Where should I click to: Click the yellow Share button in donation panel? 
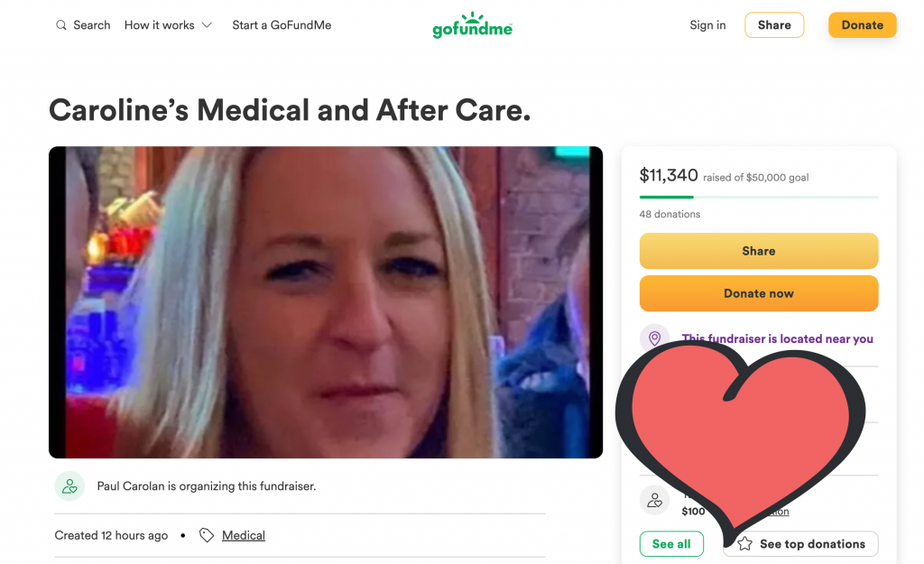(x=759, y=251)
